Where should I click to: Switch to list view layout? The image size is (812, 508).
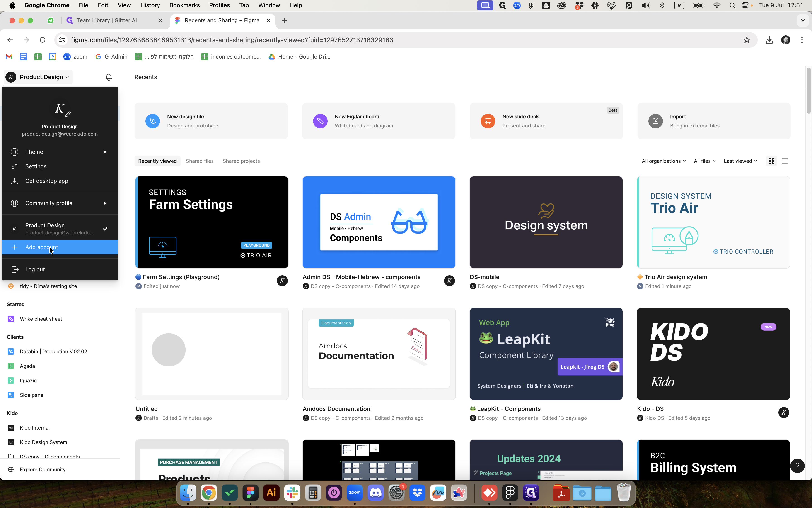click(x=785, y=161)
